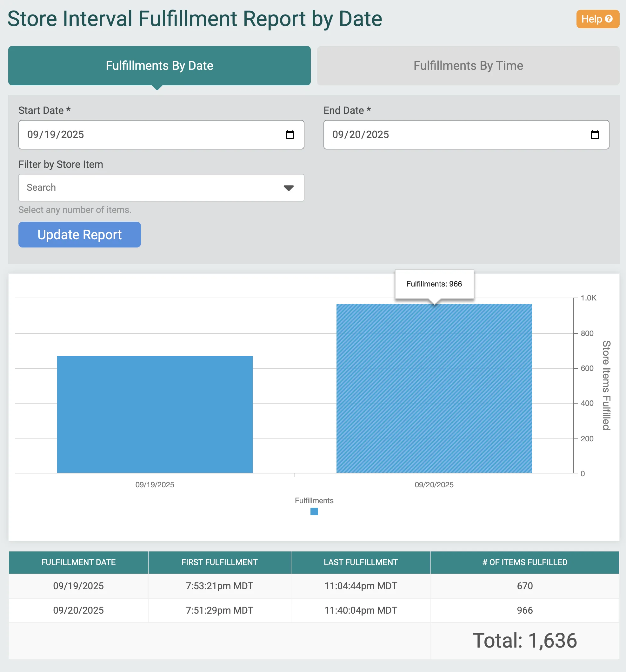626x672 pixels.
Task: Click the Last Fulfillment column header
Action: pyautogui.click(x=361, y=562)
